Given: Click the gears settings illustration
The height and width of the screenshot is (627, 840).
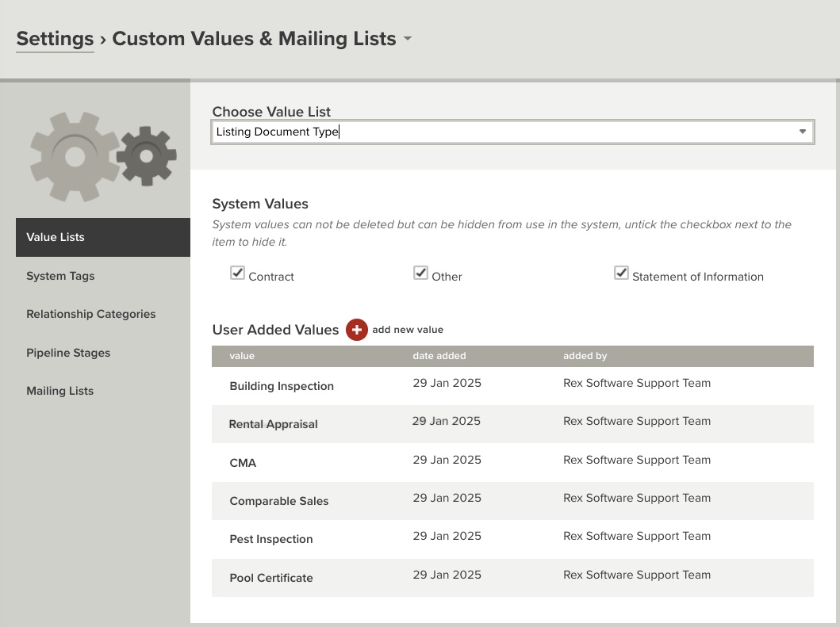Looking at the screenshot, I should 103,156.
